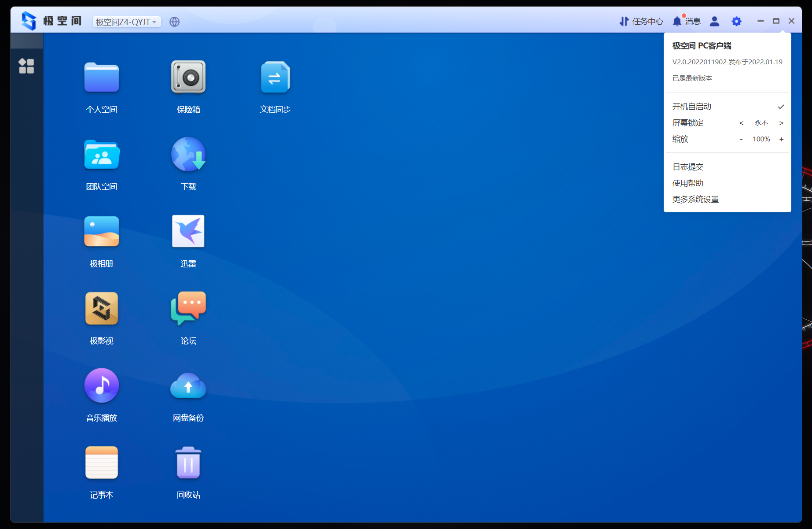Viewport: 812px width, 529px height.
Task: Choose 使用帮助 from settings menu
Action: click(x=688, y=183)
